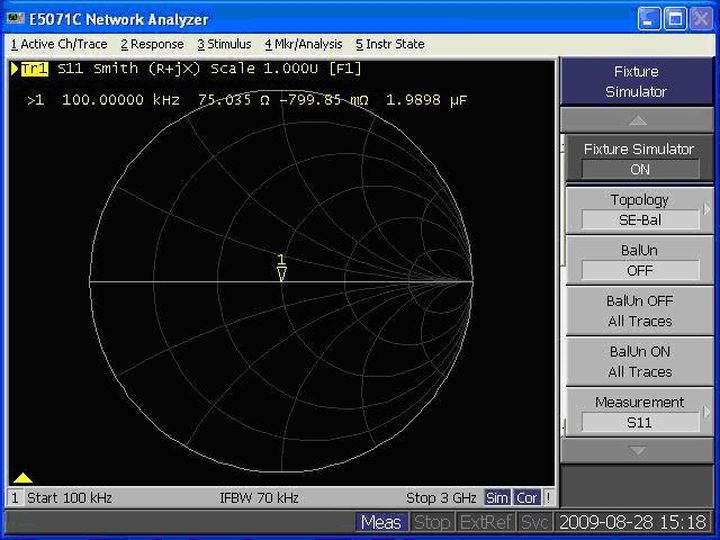The image size is (720, 540).
Task: Open the Response menu
Action: coord(152,44)
